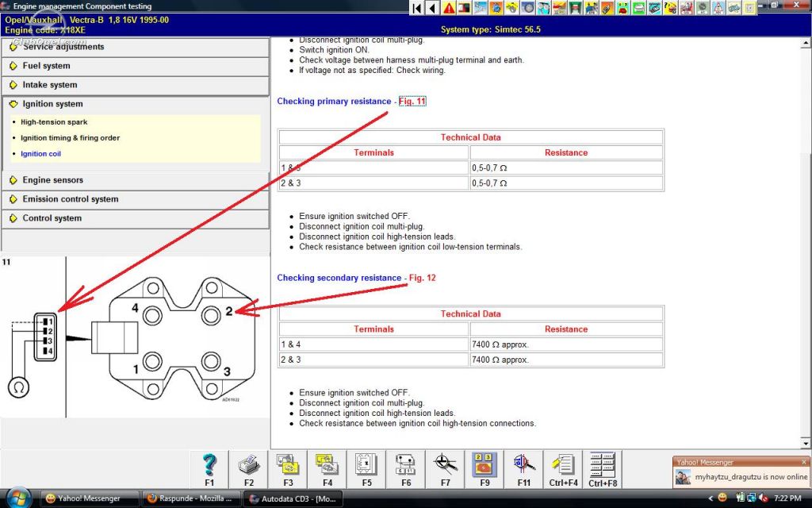This screenshot has width=812, height=508.
Task: Click the F5 toolbar icon
Action: (366, 469)
